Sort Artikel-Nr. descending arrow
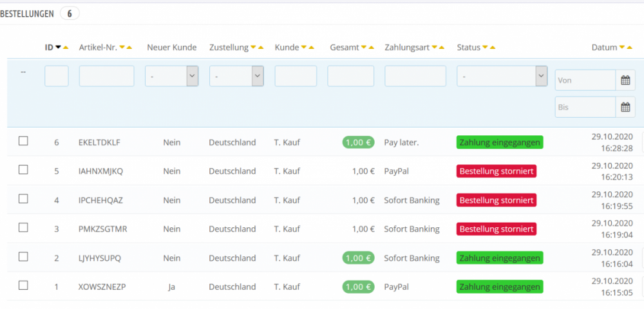Viewport: 644px width, 309px height. [x=122, y=47]
